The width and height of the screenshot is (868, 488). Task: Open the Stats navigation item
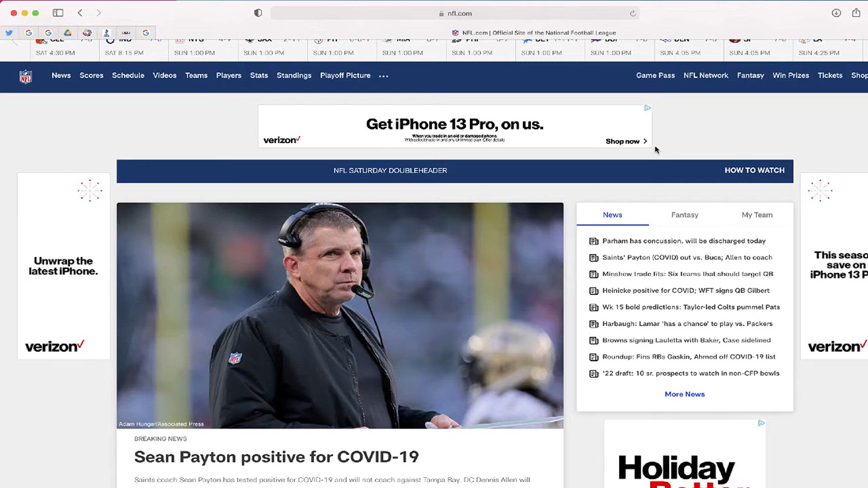[x=259, y=75]
